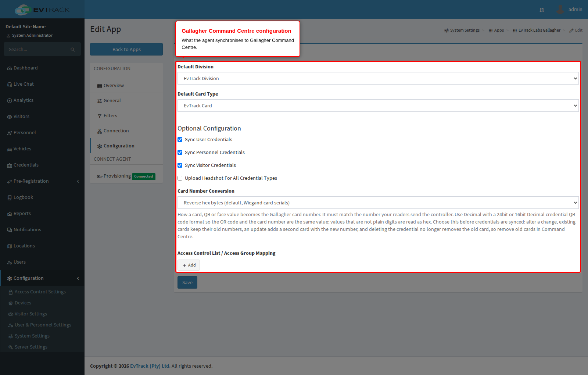Open the Default Card Type dropdown
The height and width of the screenshot is (375, 588).
coord(378,106)
